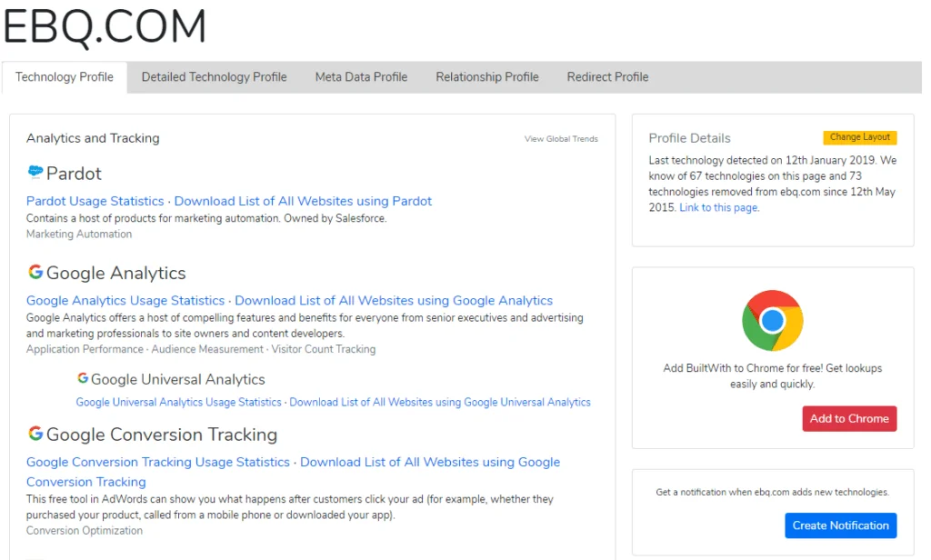Click the EBQ.COM page title
Screen dimensions: 931x560
coord(105,26)
